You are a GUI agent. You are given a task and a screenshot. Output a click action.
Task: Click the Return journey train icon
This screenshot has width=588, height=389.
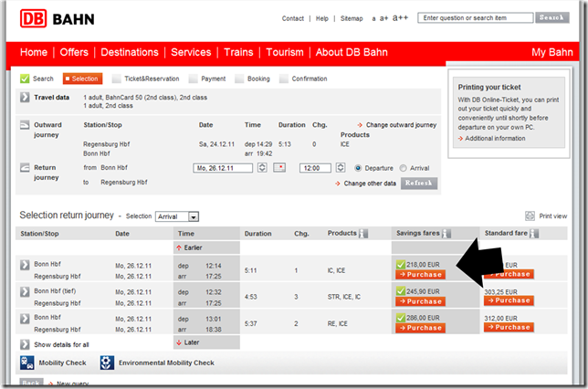pyautogui.click(x=25, y=168)
